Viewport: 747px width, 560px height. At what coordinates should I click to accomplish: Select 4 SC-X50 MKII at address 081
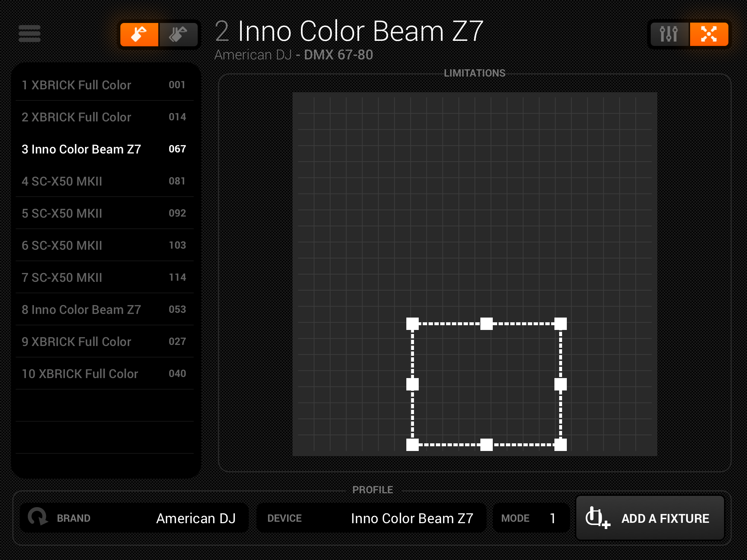pos(104,181)
